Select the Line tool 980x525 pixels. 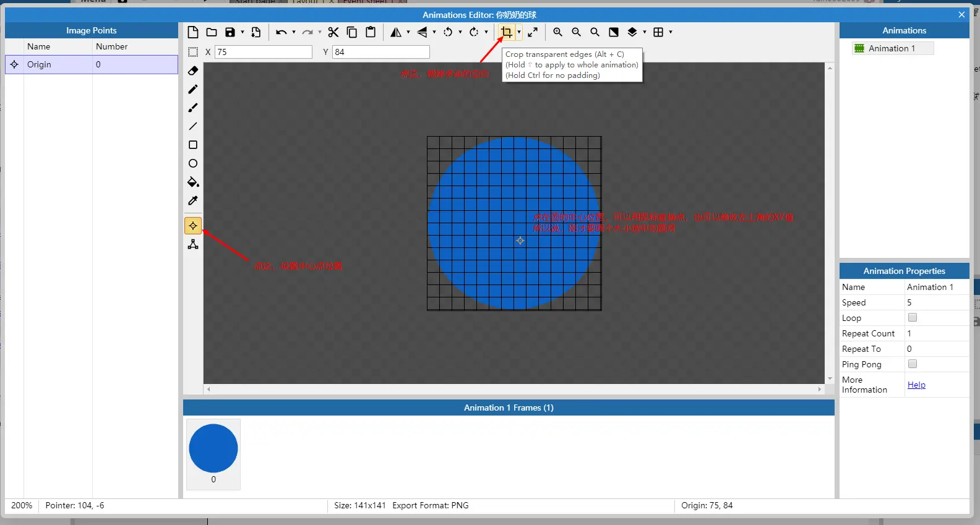(193, 126)
